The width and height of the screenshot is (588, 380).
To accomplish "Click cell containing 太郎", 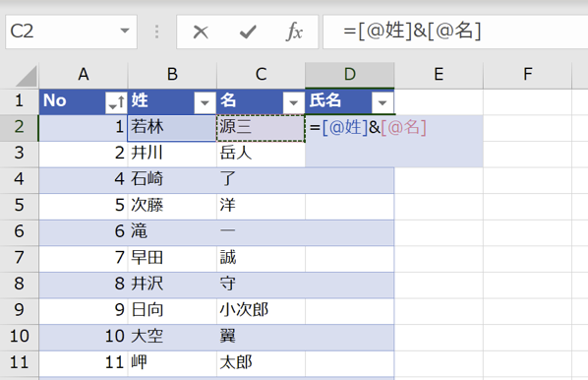I will (261, 363).
